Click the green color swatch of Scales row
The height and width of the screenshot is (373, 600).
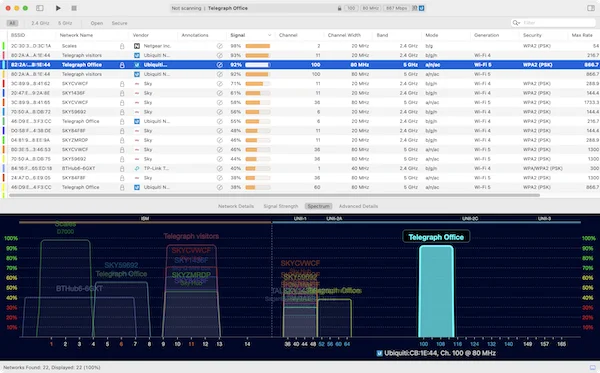click(4, 46)
